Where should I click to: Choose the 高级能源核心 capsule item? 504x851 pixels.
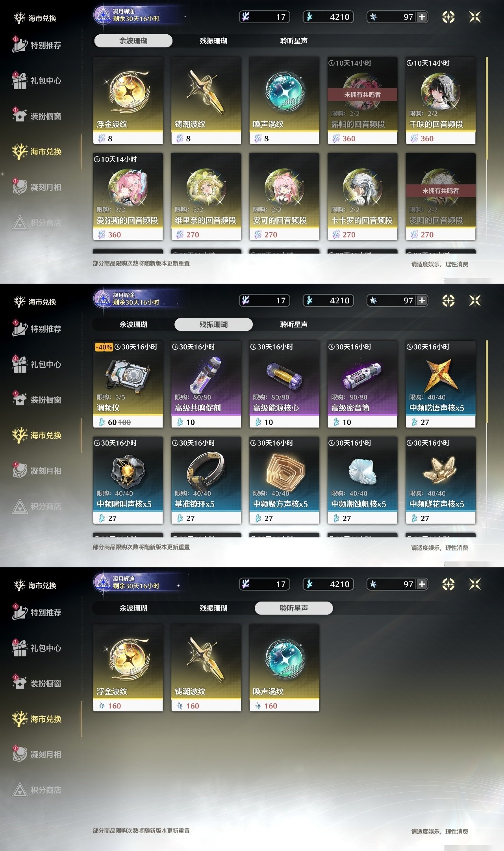[x=284, y=384]
